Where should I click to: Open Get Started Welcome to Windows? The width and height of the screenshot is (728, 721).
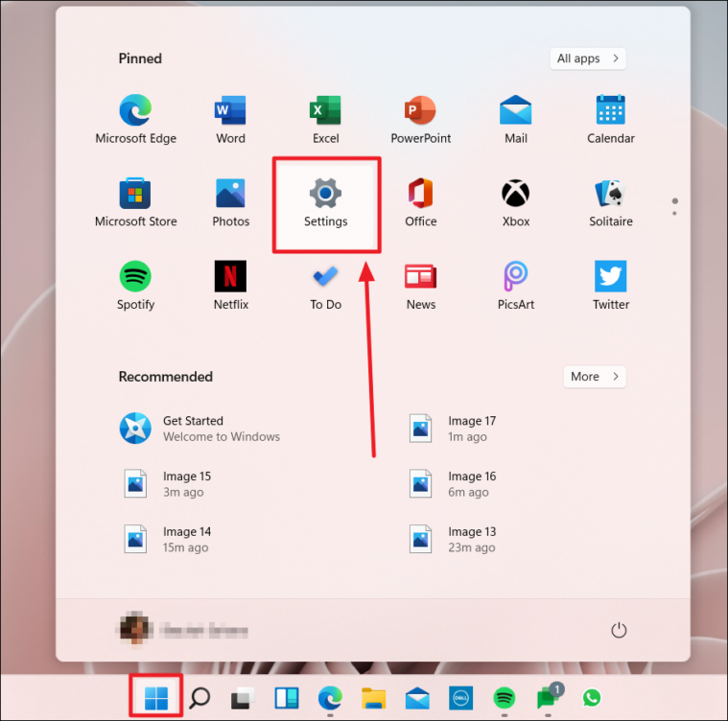pos(200,429)
